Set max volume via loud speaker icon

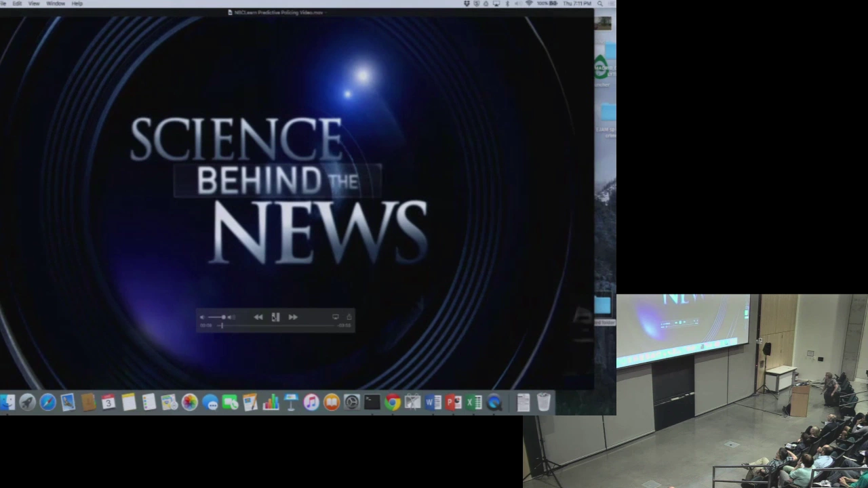pyautogui.click(x=231, y=317)
